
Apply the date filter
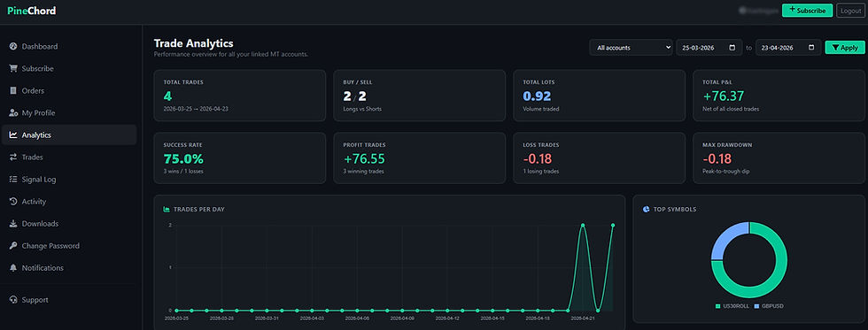click(x=845, y=48)
